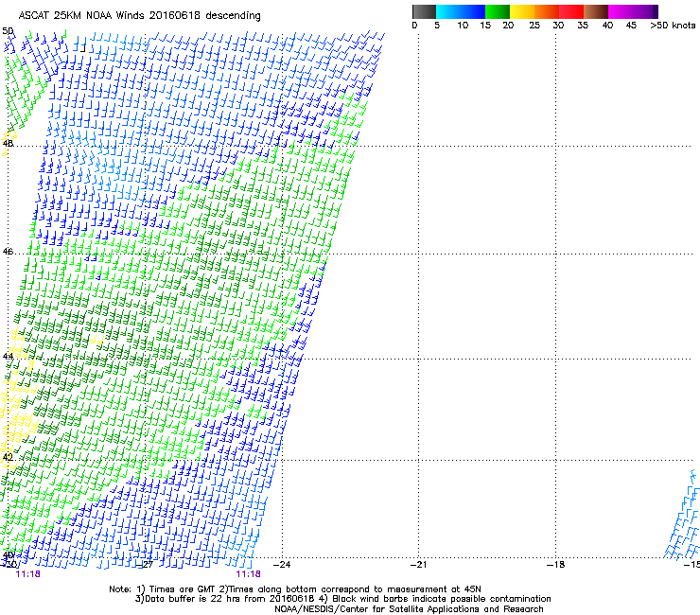Image resolution: width=700 pixels, height=615 pixels.
Task: Click the latitude label '42'
Action: click(x=8, y=457)
